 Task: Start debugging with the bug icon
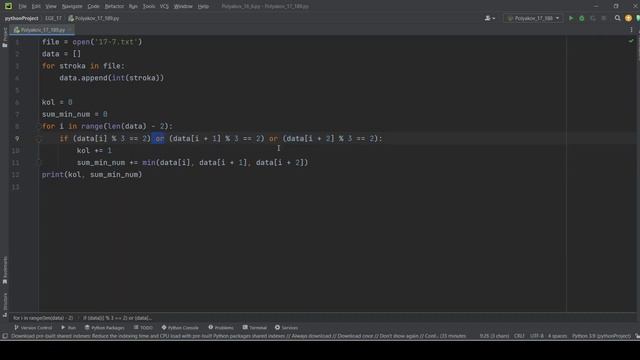(x=582, y=18)
